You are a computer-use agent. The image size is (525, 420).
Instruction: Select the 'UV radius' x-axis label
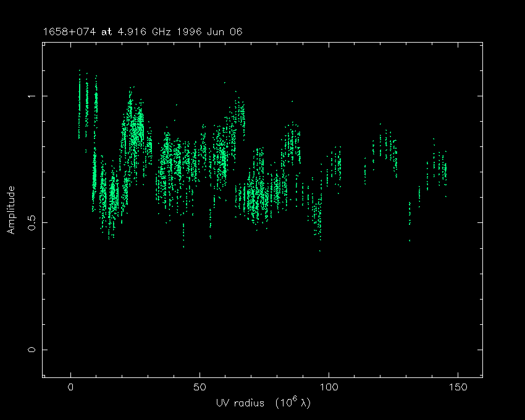pyautogui.click(x=238, y=403)
